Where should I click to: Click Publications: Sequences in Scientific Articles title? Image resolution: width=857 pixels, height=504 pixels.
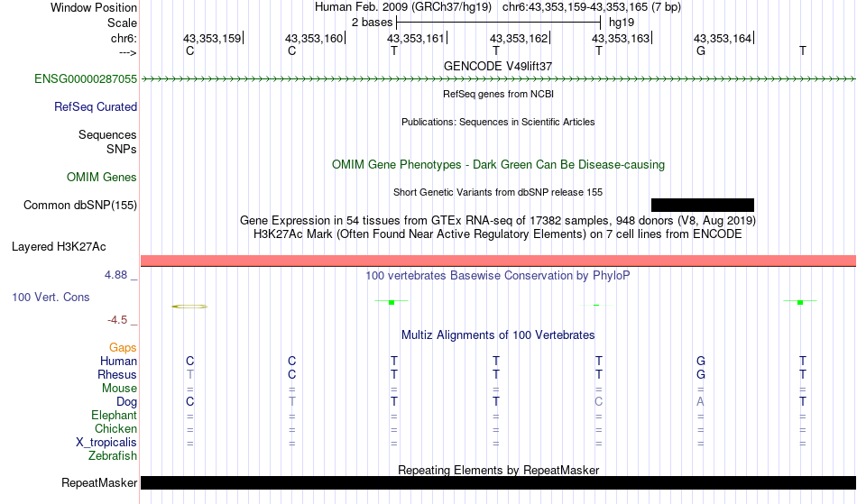(x=498, y=122)
